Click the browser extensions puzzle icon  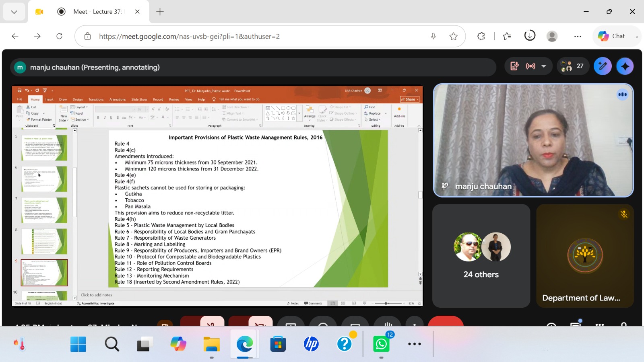coord(481,36)
